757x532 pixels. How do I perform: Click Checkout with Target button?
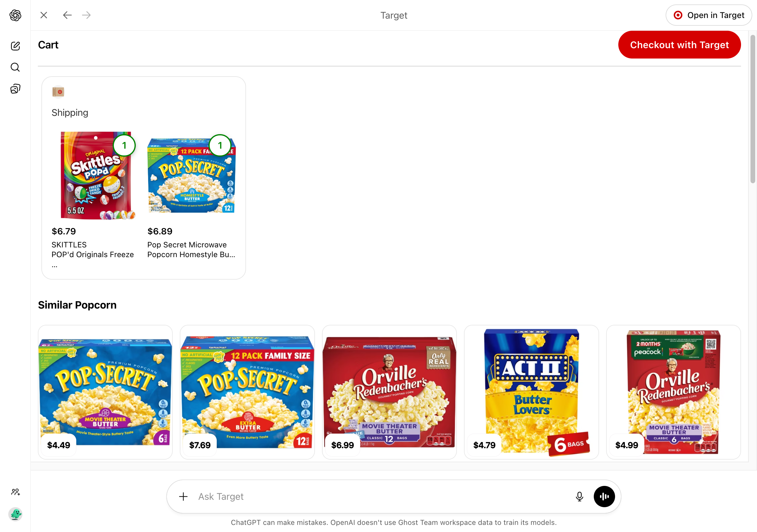click(x=679, y=45)
